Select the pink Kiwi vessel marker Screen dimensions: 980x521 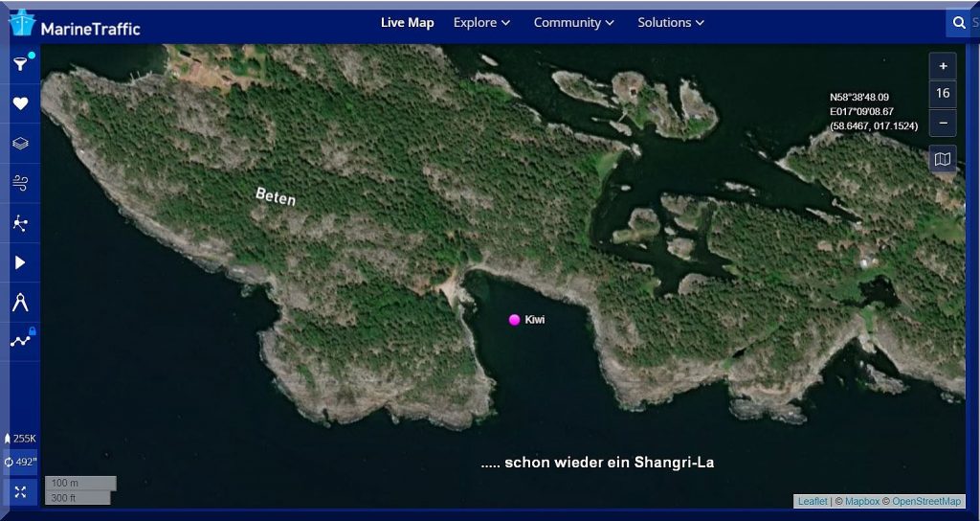515,320
